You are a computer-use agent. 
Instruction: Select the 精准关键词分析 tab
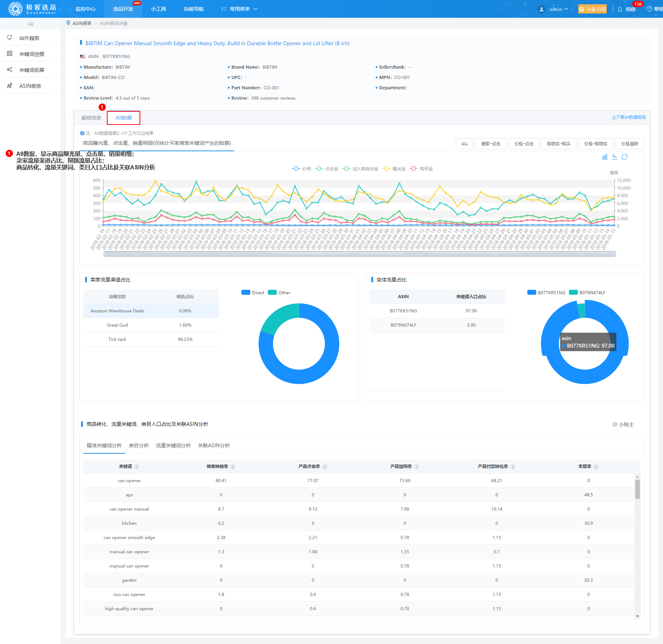click(104, 445)
